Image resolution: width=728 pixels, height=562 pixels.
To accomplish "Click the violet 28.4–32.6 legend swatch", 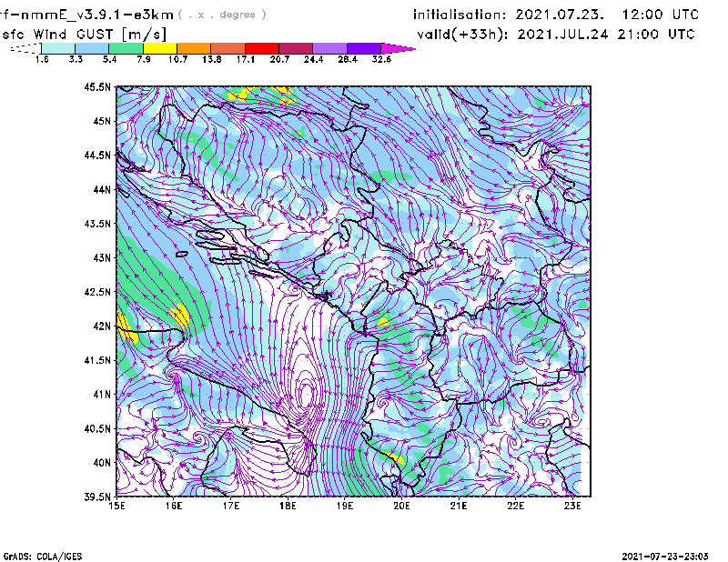I will coord(364,48).
